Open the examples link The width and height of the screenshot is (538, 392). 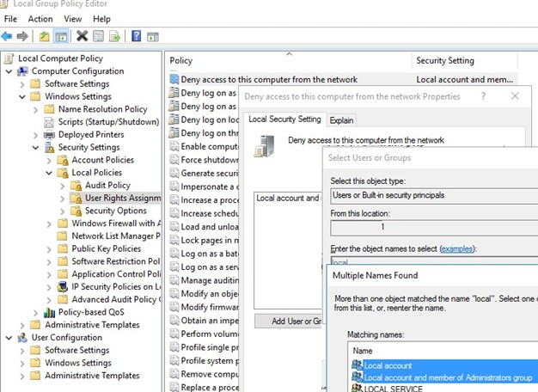tap(455, 248)
